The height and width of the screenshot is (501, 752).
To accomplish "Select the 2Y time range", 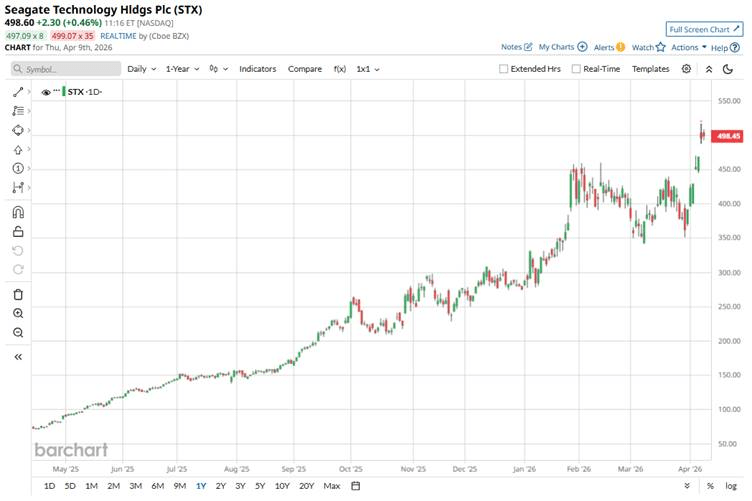I will [x=221, y=486].
